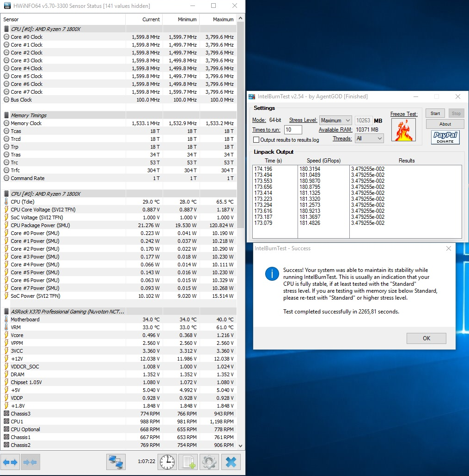Click the Available RAM label

335,130
